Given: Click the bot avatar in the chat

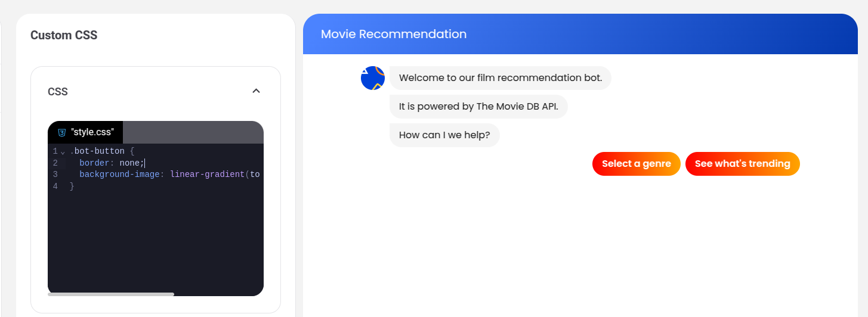Looking at the screenshot, I should (x=373, y=78).
